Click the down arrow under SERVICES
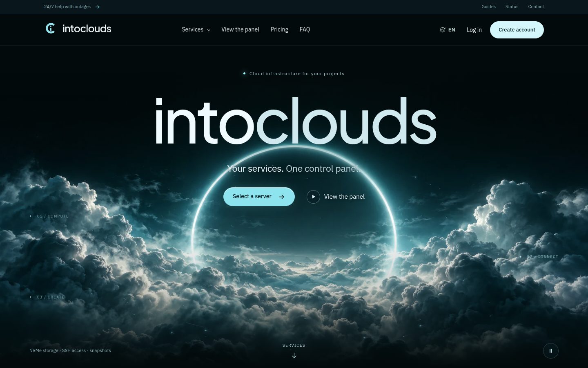Screen dimensions: 588x368 click(x=294, y=355)
